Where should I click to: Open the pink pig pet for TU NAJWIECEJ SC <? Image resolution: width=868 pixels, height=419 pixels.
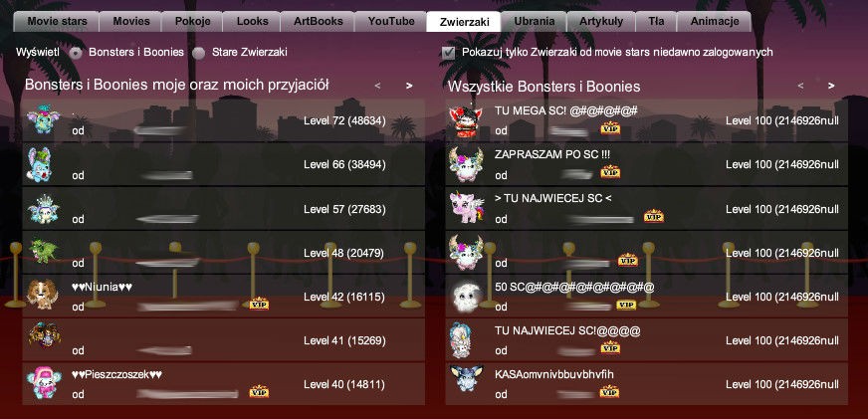click(x=466, y=208)
